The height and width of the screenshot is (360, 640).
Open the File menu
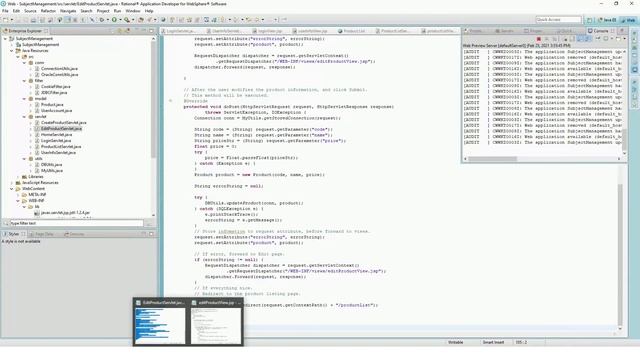[x=5, y=11]
